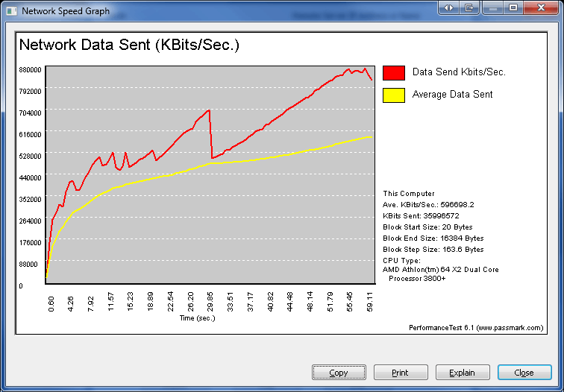Image resolution: width=564 pixels, height=392 pixels.
Task: Click the 'Processor 3800+' text
Action: pyautogui.click(x=417, y=279)
